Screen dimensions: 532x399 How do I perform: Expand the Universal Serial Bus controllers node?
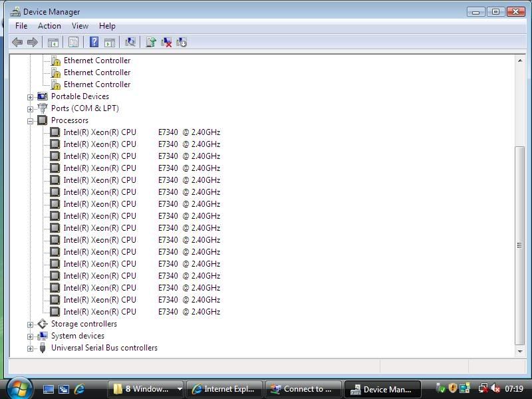[30, 348]
